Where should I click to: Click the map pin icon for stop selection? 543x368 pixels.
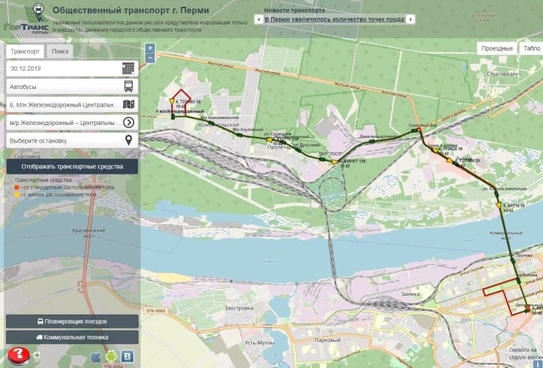128,140
